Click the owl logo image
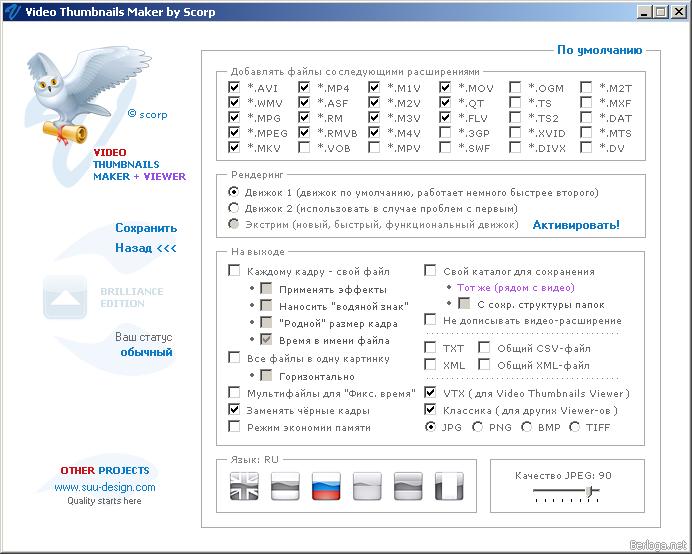 coord(90,95)
